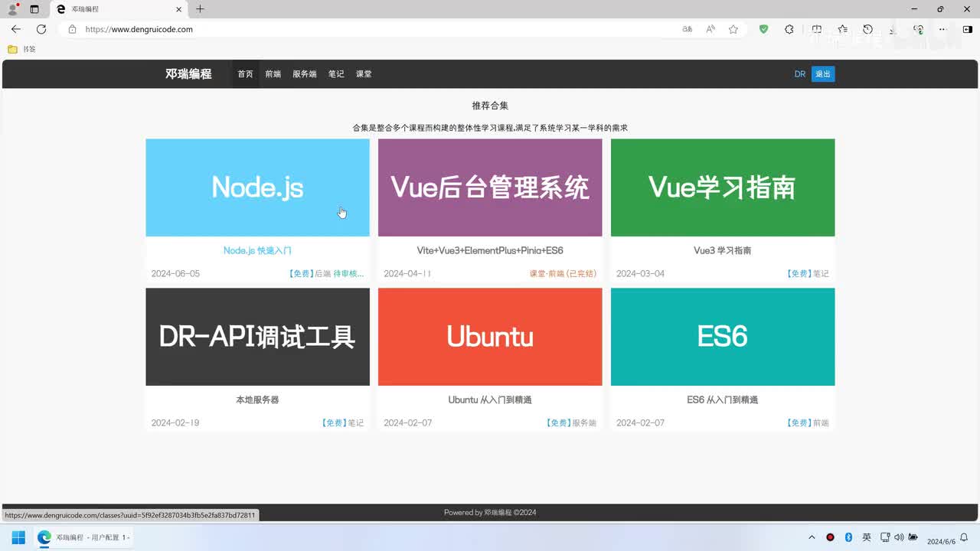Click the Bluetooth tray icon
This screenshot has height=551, width=980.
848,538
